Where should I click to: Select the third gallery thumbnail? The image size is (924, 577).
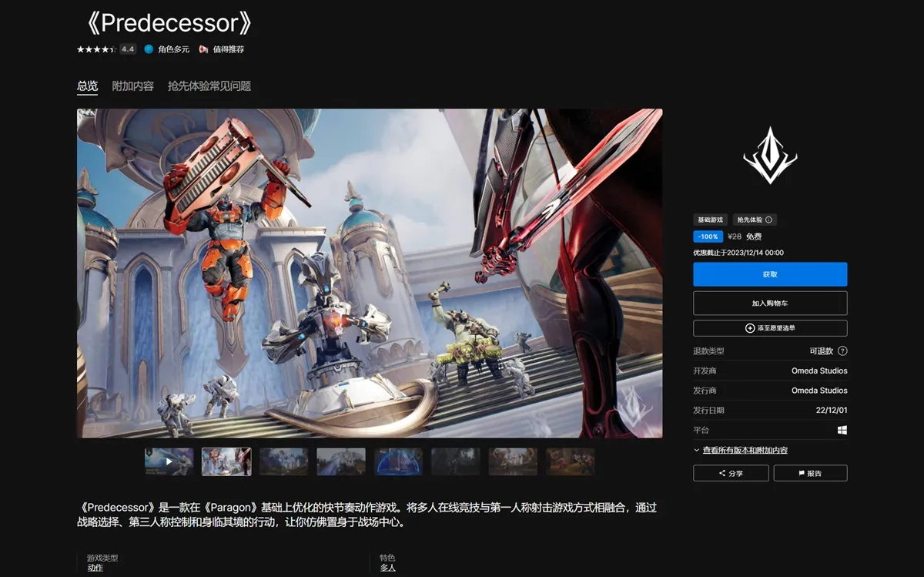coord(284,461)
